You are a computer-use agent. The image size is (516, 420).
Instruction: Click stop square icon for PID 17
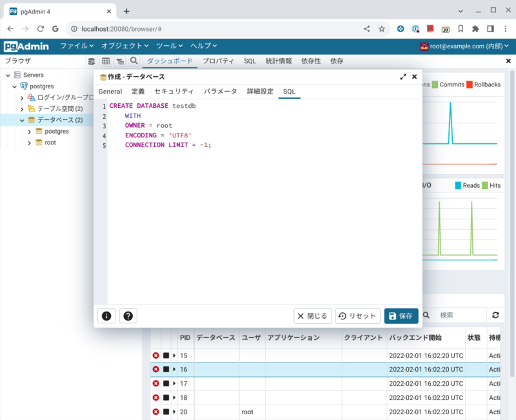coord(166,383)
